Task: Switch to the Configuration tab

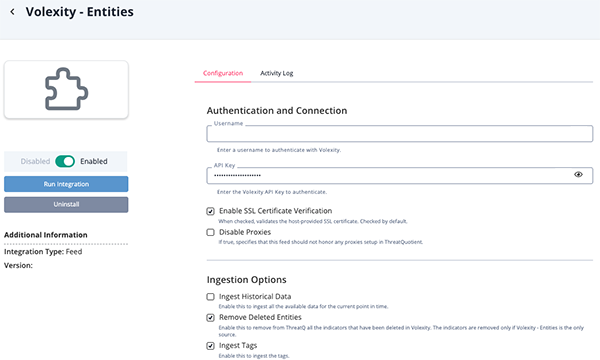Action: point(223,73)
